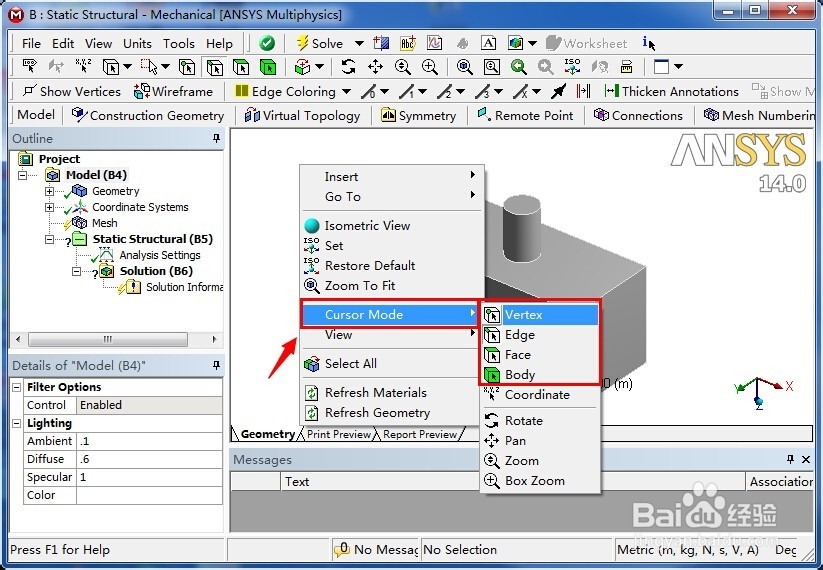823x570 pixels.
Task: Collapse the Filter Options section
Action: click(x=17, y=387)
